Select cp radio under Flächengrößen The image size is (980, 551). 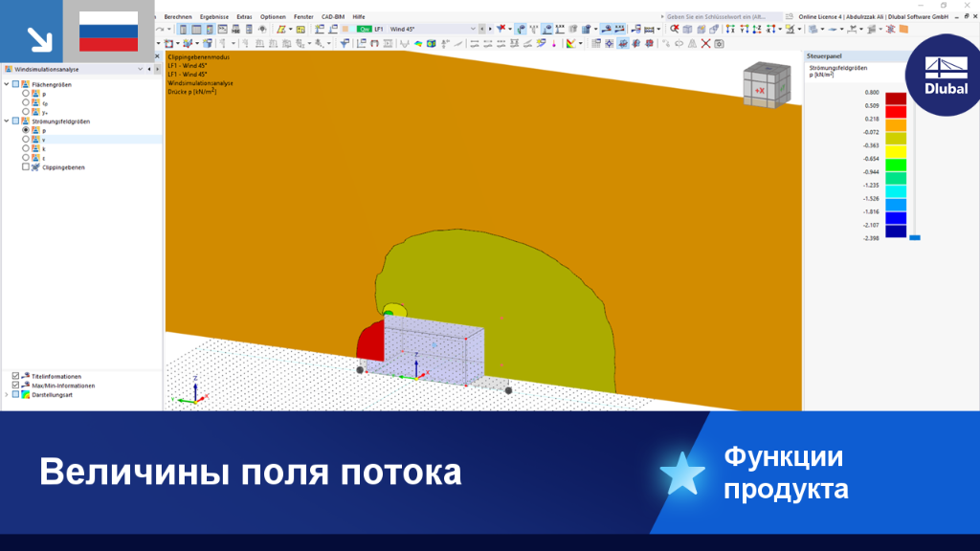pyautogui.click(x=26, y=103)
